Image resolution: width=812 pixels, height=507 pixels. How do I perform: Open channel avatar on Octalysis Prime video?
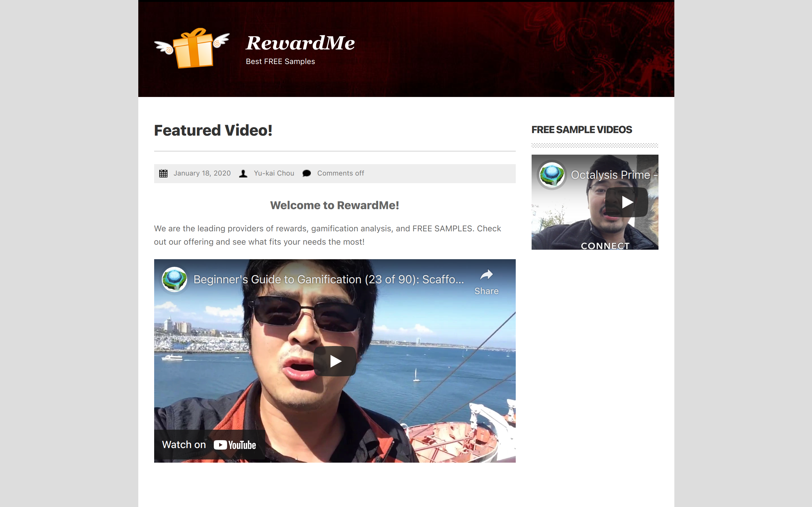[552, 175]
